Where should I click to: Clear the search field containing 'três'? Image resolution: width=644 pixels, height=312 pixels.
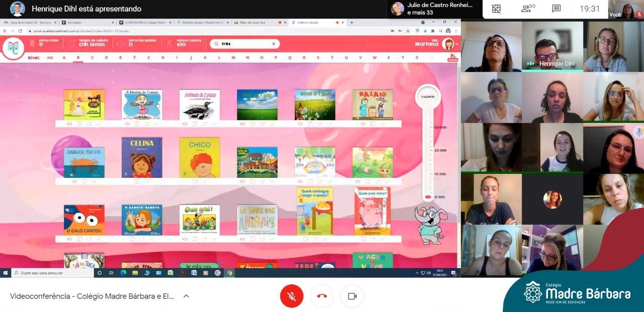tap(274, 44)
